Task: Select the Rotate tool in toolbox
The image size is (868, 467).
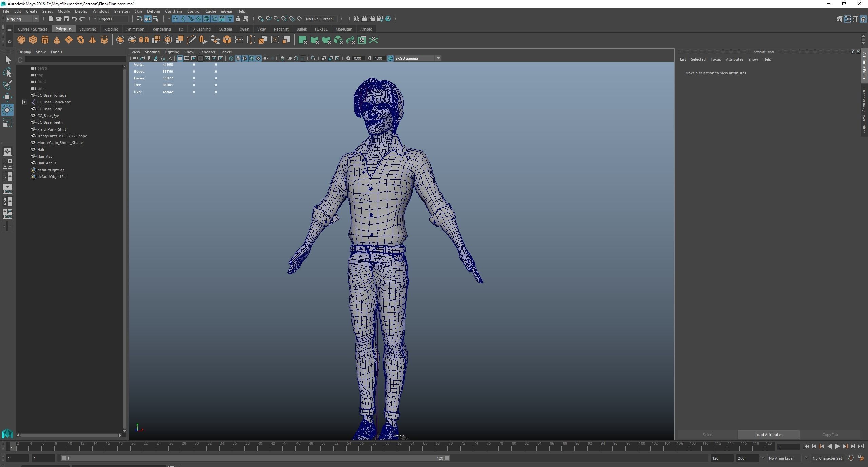Action: pyautogui.click(x=7, y=110)
